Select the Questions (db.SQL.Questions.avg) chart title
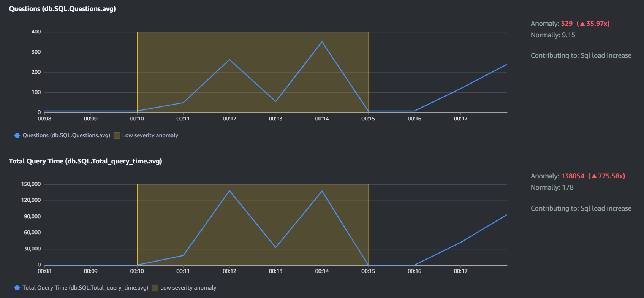The image size is (644, 298). [62, 9]
